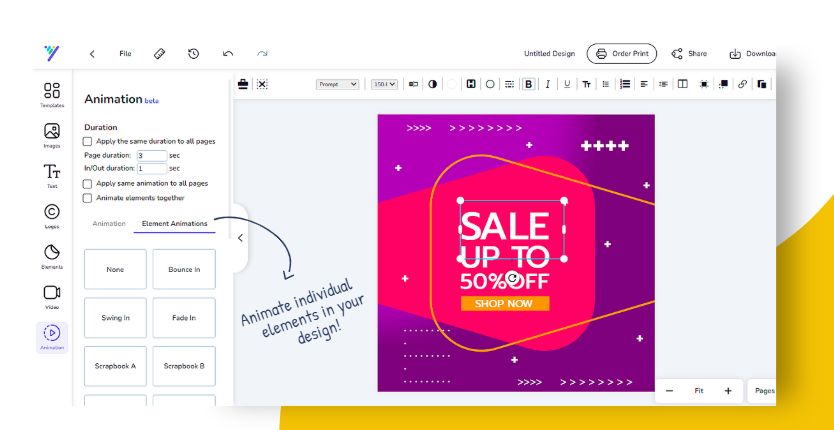Open the Logos sidebar panel

tap(52, 217)
